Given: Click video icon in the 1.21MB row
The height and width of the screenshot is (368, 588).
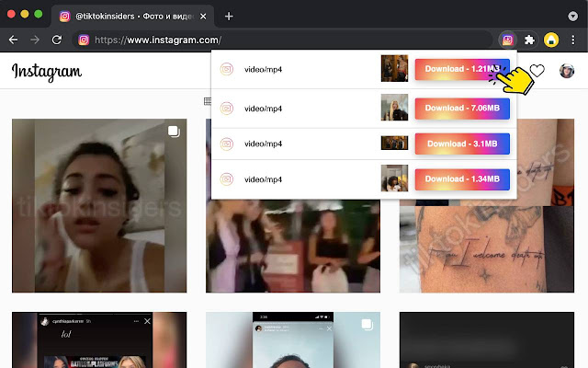Looking at the screenshot, I should pos(227,69).
